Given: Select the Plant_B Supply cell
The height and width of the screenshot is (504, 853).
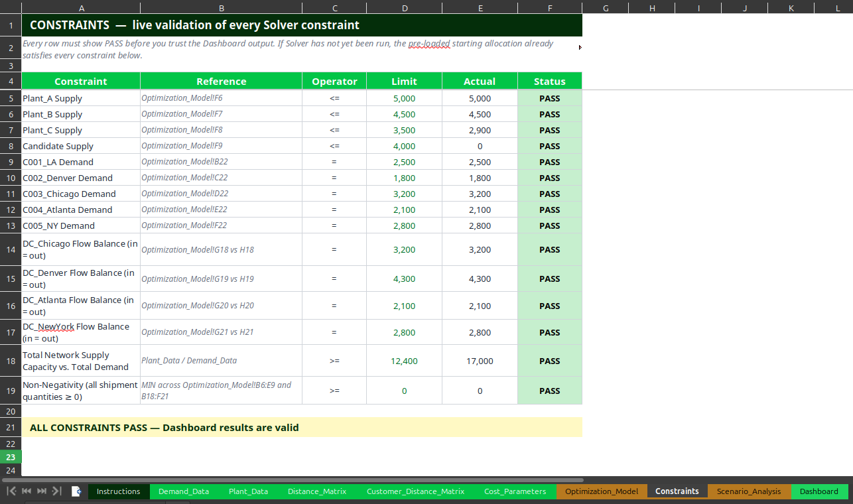Looking at the screenshot, I should click(x=81, y=114).
